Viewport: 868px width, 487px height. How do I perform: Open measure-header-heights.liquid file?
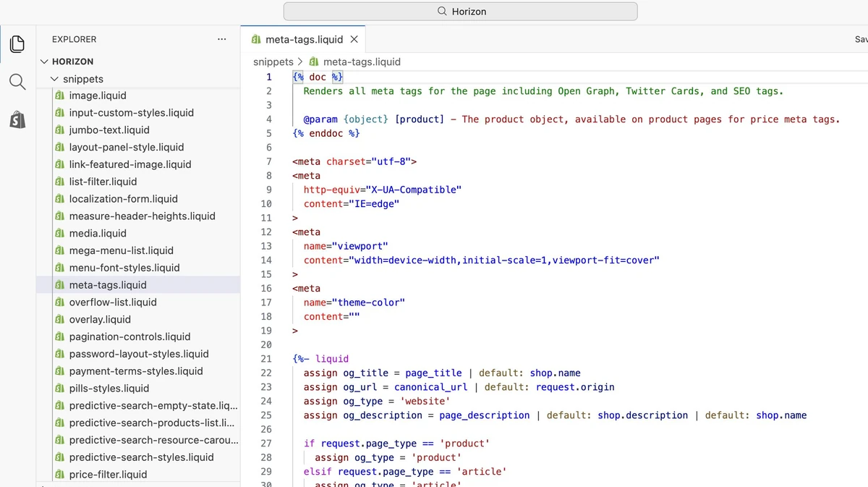142,216
